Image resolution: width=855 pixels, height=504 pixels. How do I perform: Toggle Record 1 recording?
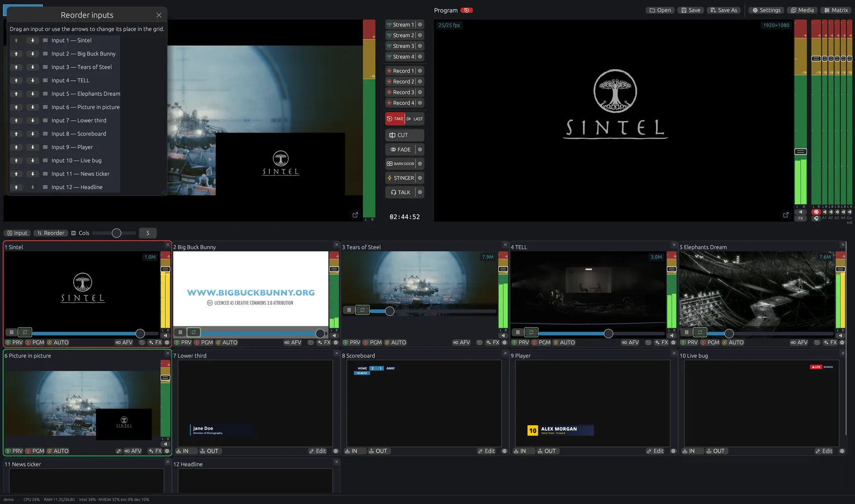[x=400, y=71]
